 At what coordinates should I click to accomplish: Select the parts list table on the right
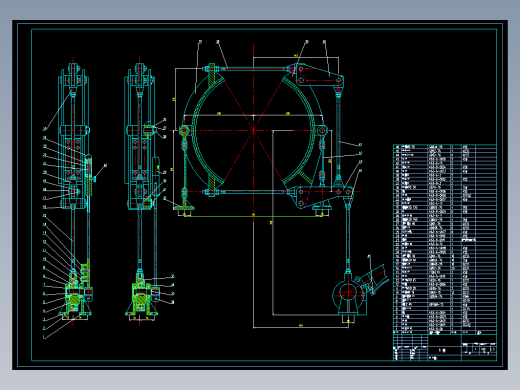(x=445, y=239)
